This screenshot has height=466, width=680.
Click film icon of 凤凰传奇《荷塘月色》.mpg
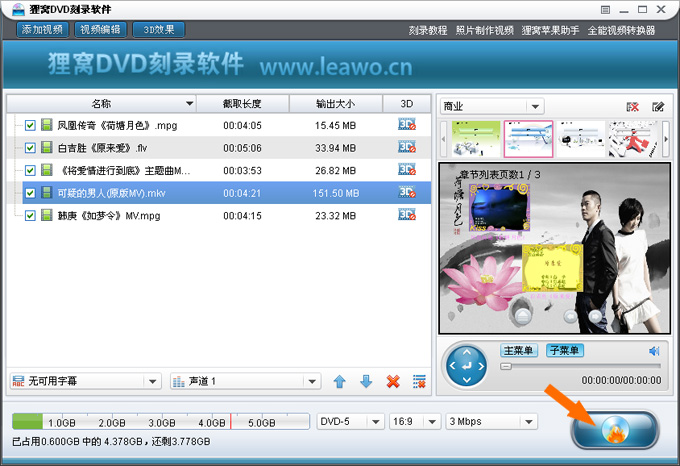[x=47, y=125]
